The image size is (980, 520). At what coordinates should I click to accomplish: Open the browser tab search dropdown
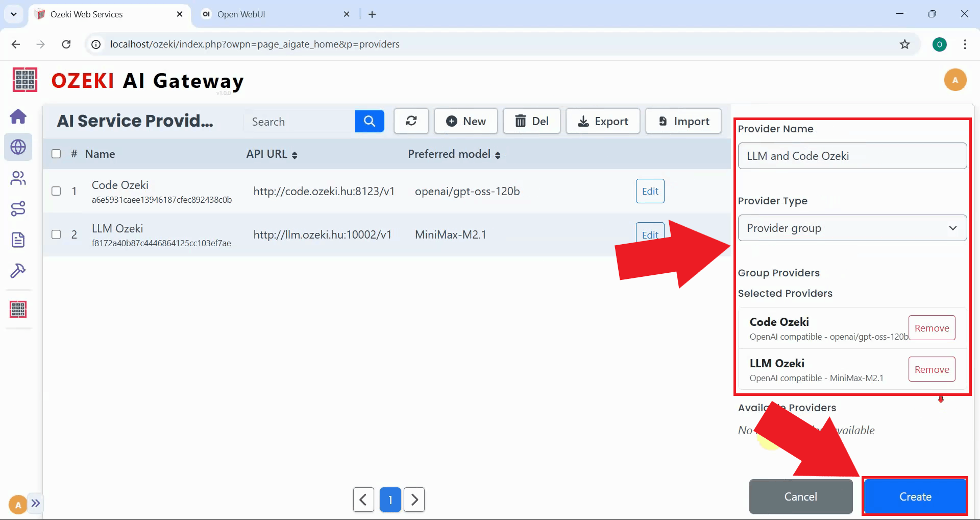coord(14,14)
